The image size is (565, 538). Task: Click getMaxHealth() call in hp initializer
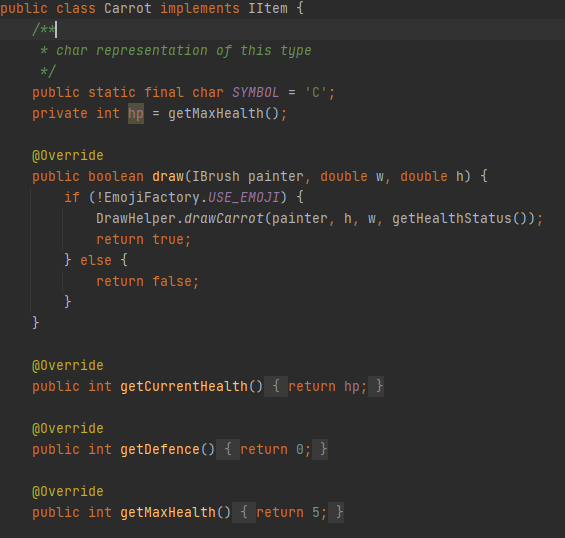(223, 114)
